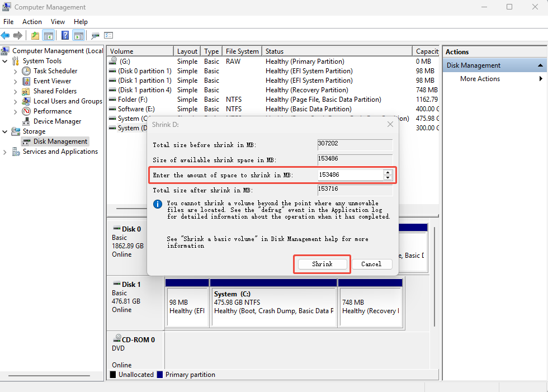
Task: Decrease shrink amount with down spinner arrow
Action: coord(388,178)
